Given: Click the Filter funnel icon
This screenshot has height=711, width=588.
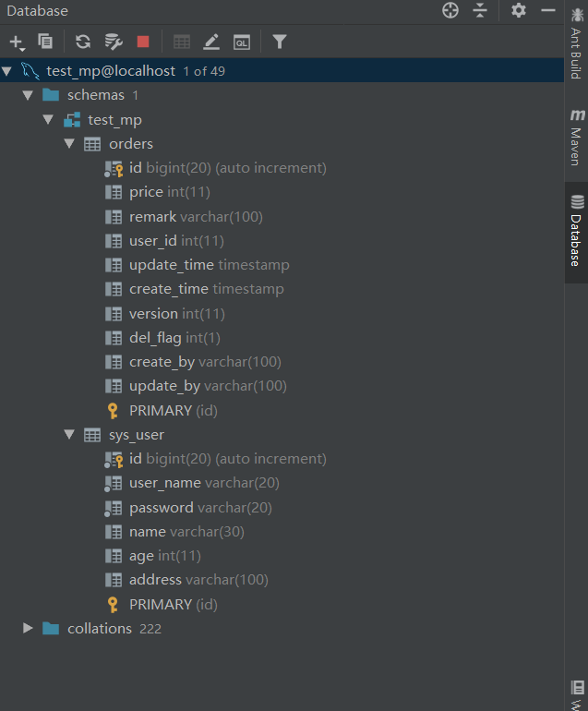Looking at the screenshot, I should click(x=280, y=42).
